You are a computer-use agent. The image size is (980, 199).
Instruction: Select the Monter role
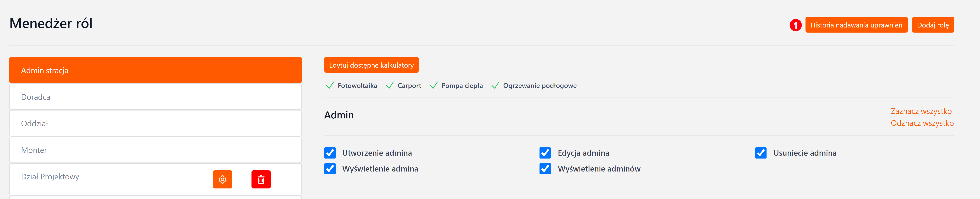(155, 150)
